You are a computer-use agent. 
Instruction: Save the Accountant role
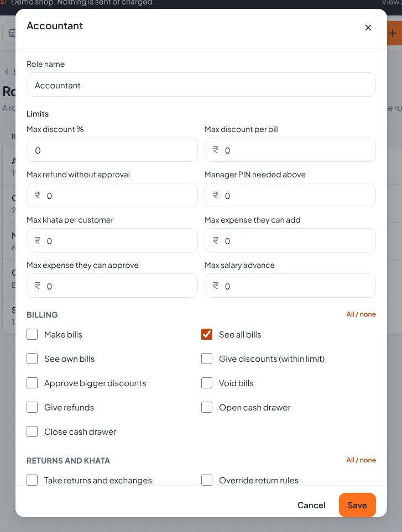pos(357,505)
